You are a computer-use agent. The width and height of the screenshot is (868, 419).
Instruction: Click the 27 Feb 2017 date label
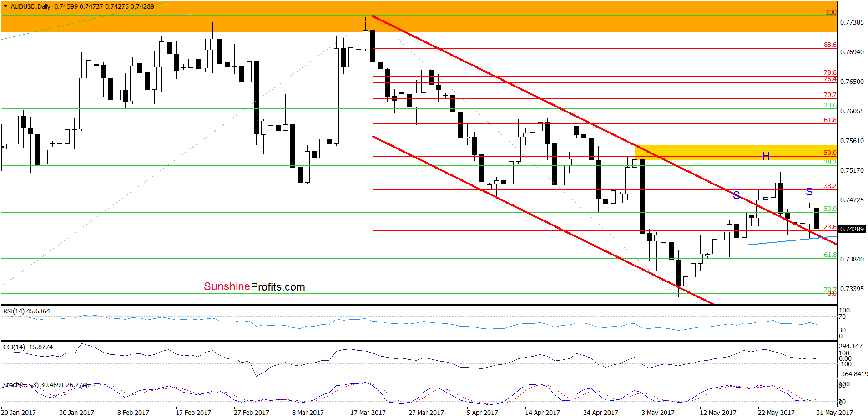tap(252, 413)
